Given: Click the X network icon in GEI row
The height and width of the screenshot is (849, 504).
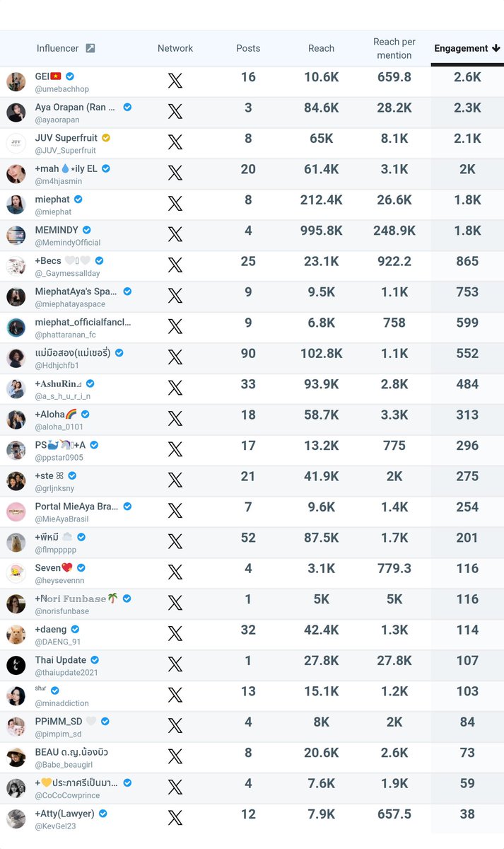Looking at the screenshot, I should pyautogui.click(x=175, y=81).
